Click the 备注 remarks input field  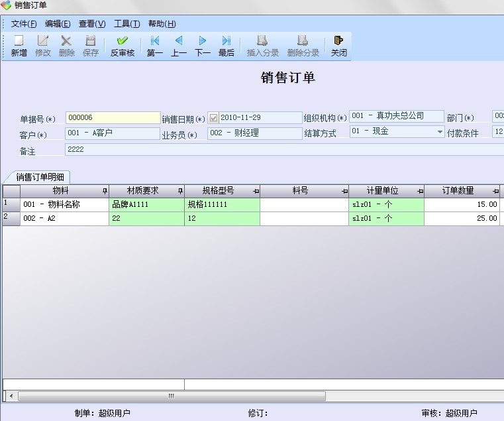pos(285,150)
